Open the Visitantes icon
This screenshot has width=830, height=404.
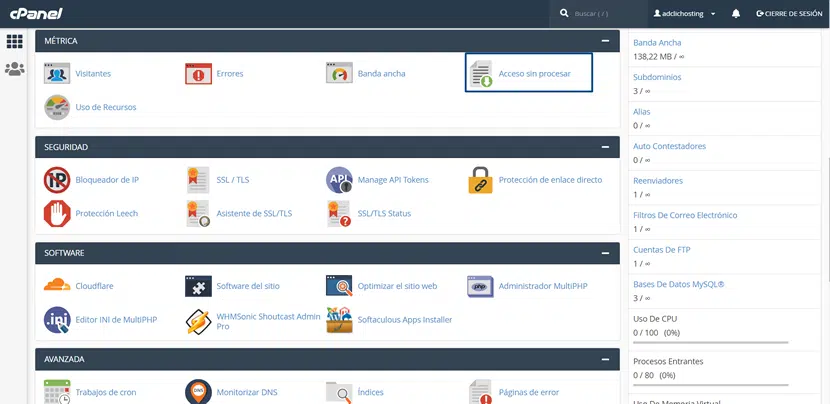[57, 74]
